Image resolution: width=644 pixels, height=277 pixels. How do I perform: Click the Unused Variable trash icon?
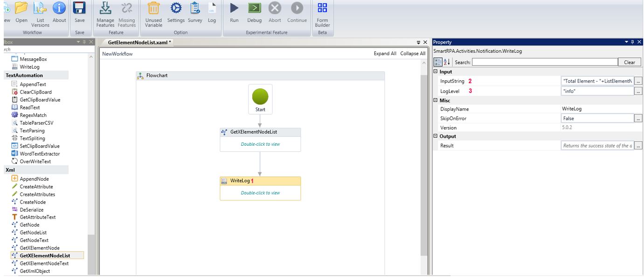click(153, 9)
